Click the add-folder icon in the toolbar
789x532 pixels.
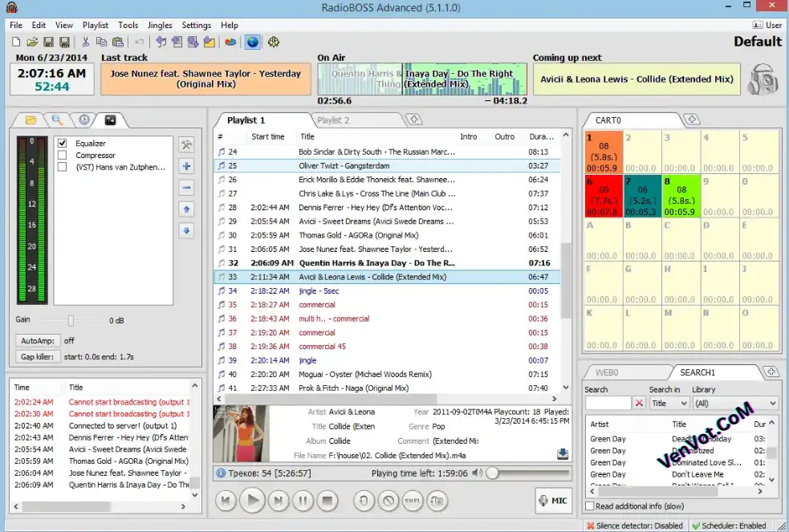(x=209, y=43)
